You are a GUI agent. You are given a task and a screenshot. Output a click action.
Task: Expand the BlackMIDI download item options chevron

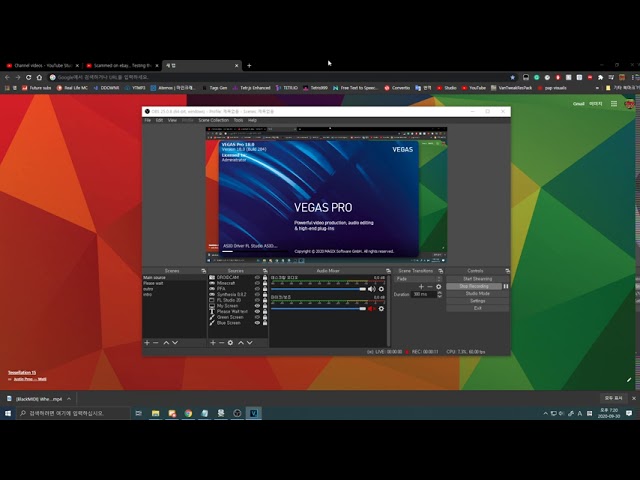pyautogui.click(x=69, y=399)
